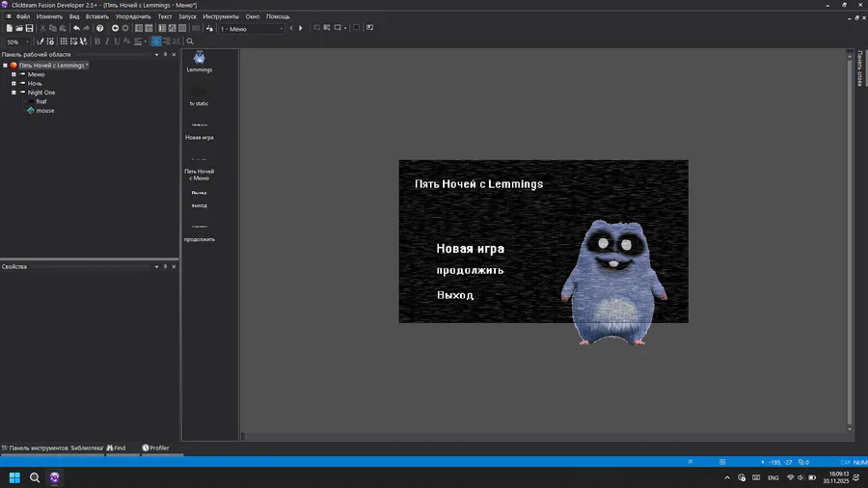Click the Open file folder icon
Screen dimensions: 868x488
pos(19,28)
